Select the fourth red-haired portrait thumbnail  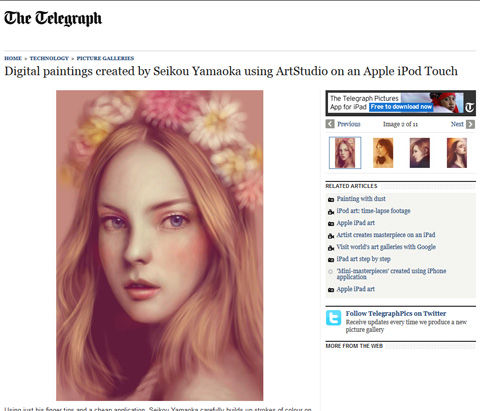click(x=457, y=153)
